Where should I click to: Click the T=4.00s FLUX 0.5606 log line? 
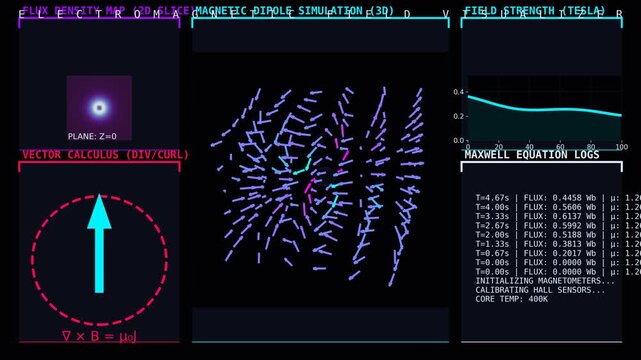[x=558, y=207]
